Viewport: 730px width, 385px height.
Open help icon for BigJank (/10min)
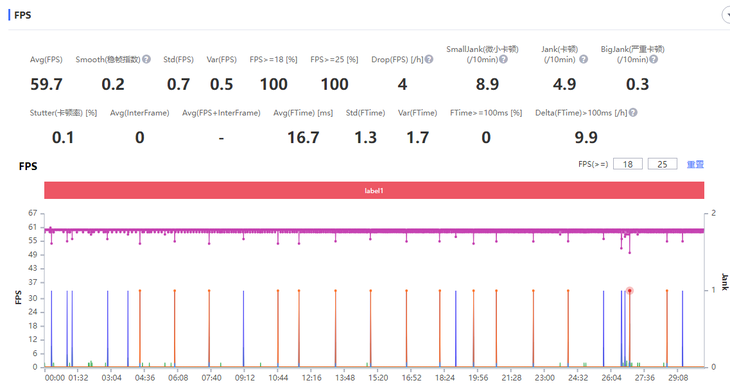(x=654, y=60)
